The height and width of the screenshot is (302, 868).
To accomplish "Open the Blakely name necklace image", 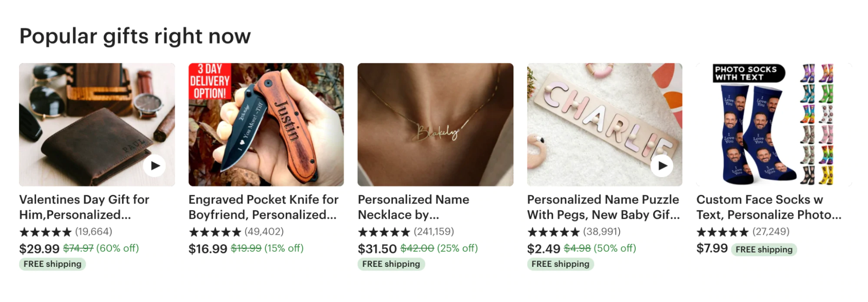I will (435, 125).
